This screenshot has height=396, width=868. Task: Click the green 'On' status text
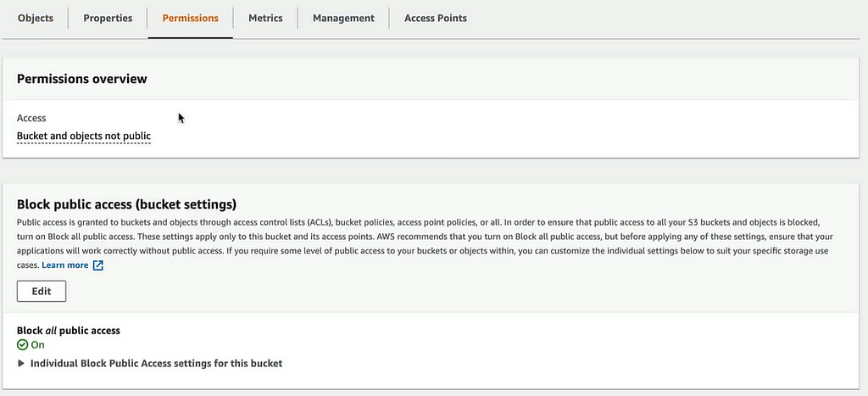click(x=37, y=345)
